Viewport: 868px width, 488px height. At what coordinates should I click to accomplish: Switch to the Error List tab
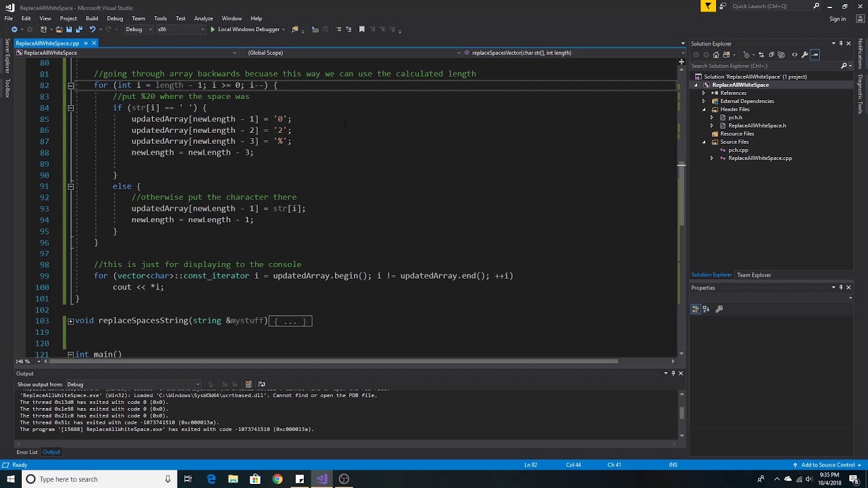click(x=27, y=452)
